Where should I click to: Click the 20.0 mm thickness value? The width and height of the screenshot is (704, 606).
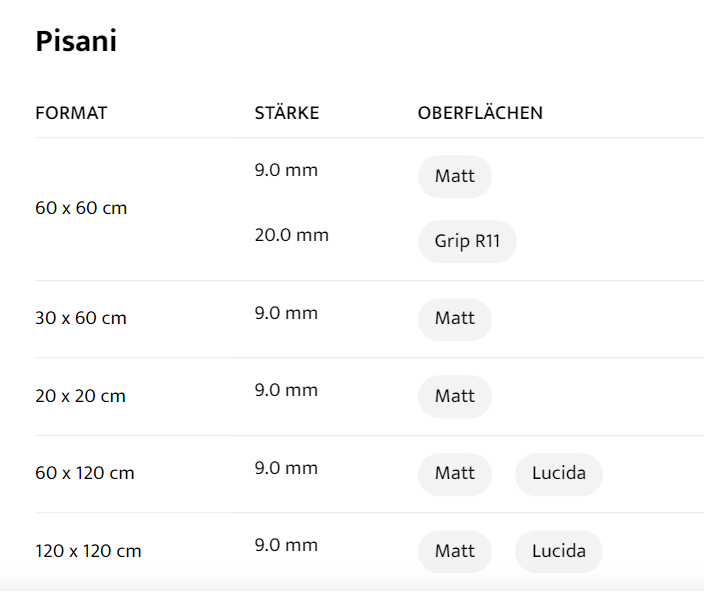(x=292, y=236)
